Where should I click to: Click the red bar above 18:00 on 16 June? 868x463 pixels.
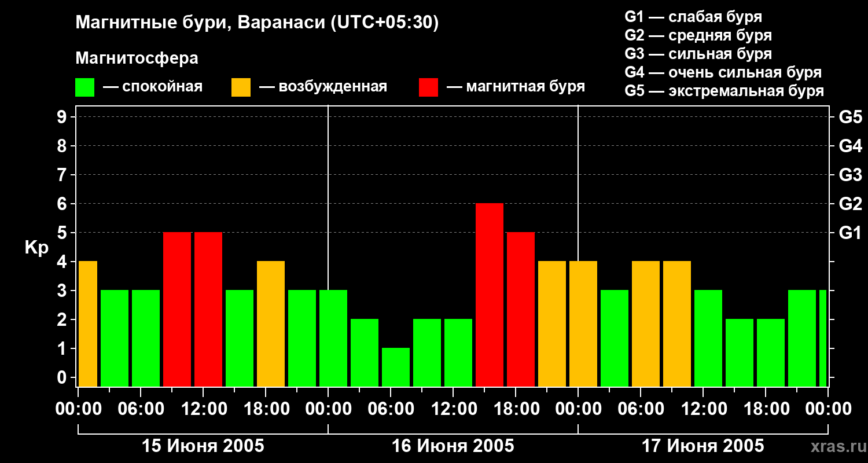[521, 309]
